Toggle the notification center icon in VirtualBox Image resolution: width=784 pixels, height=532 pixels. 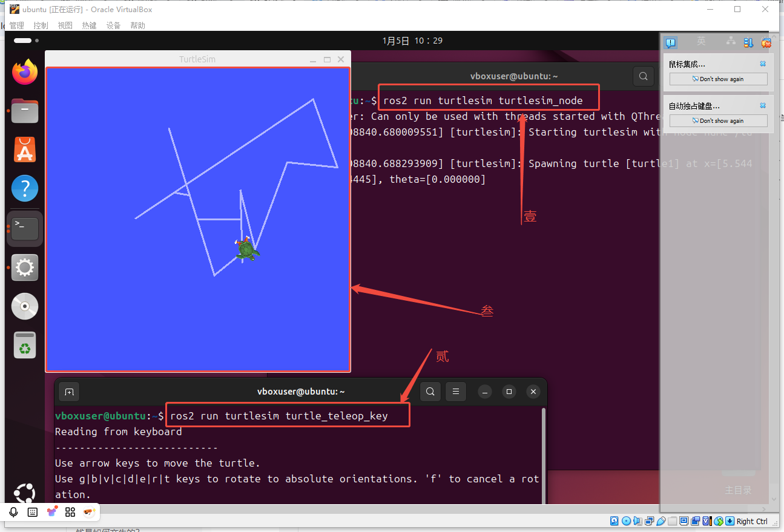pyautogui.click(x=670, y=42)
